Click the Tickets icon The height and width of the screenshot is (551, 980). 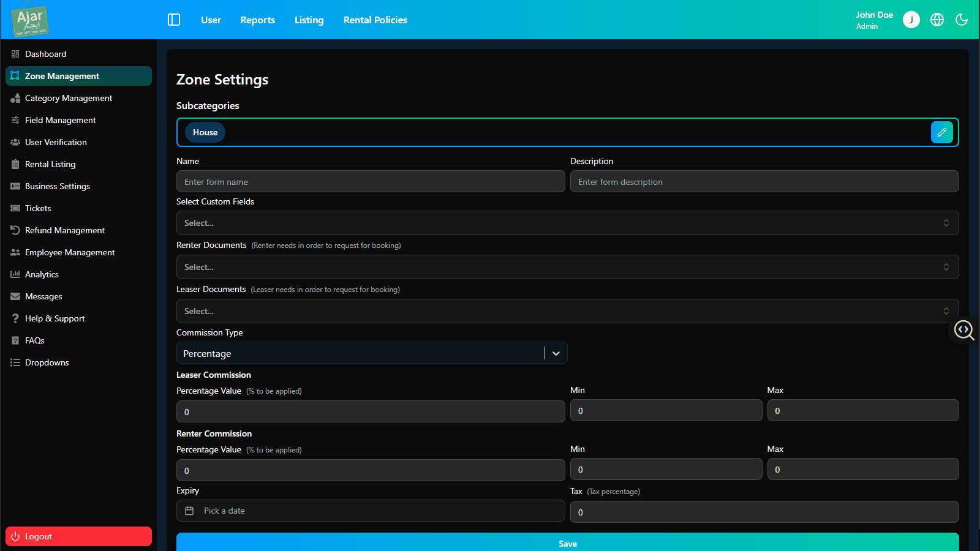(x=15, y=208)
